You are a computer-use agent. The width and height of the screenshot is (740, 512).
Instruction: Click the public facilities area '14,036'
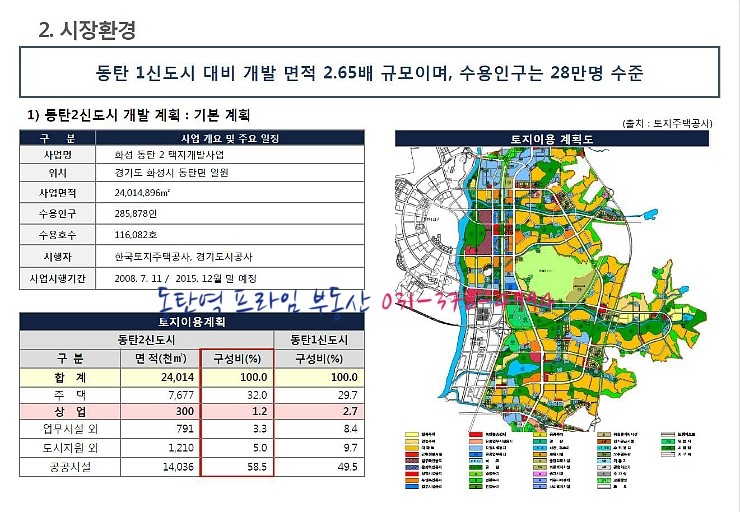pyautogui.click(x=178, y=467)
